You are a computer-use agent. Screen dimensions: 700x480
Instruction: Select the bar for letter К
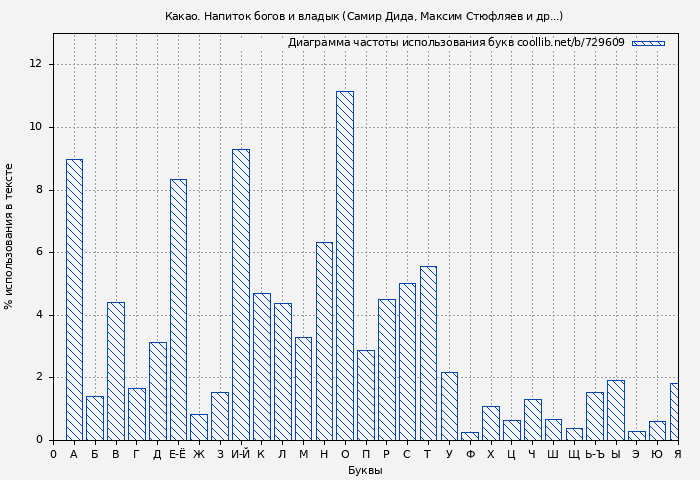point(261,367)
